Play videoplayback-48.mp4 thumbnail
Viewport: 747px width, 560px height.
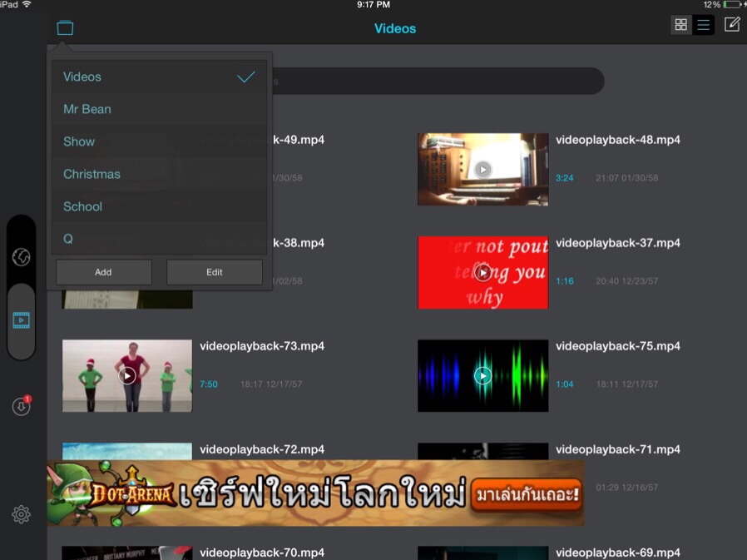[483, 170]
